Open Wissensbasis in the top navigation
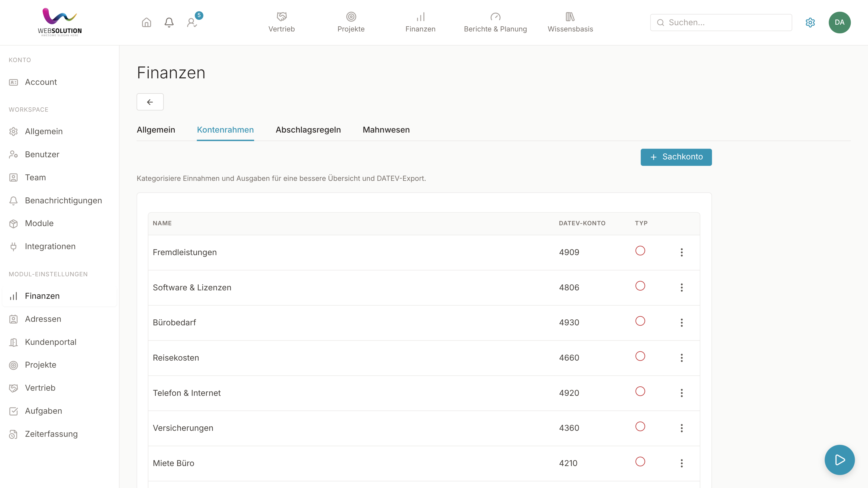This screenshot has width=868, height=488. 570,23
